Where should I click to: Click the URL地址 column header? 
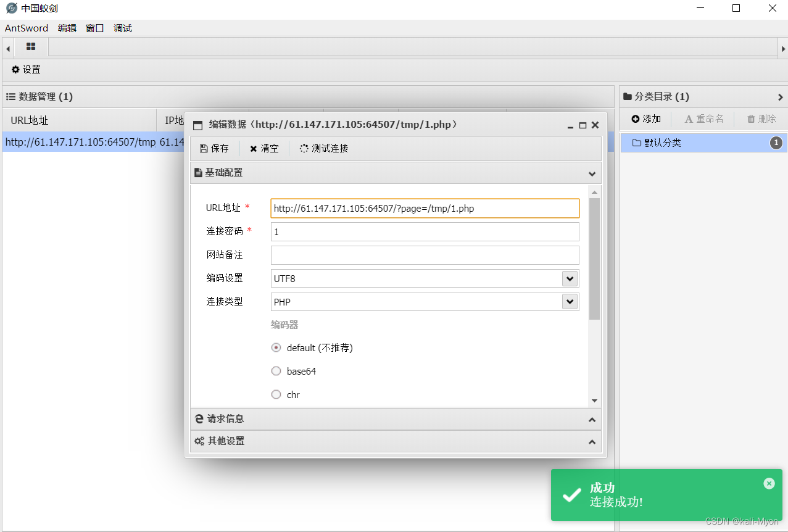pyautogui.click(x=80, y=120)
